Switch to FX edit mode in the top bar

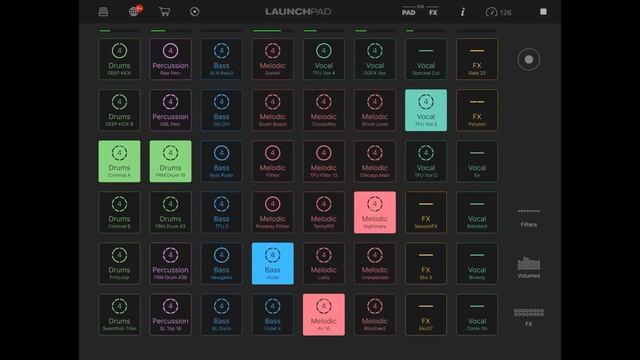(x=433, y=13)
